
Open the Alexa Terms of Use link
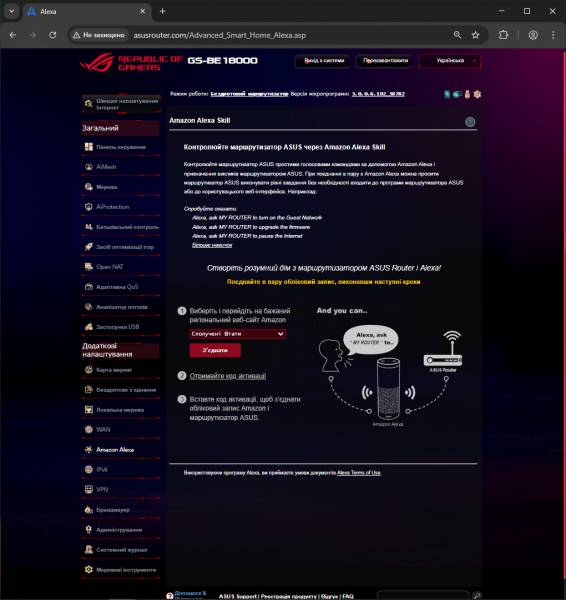(359, 473)
